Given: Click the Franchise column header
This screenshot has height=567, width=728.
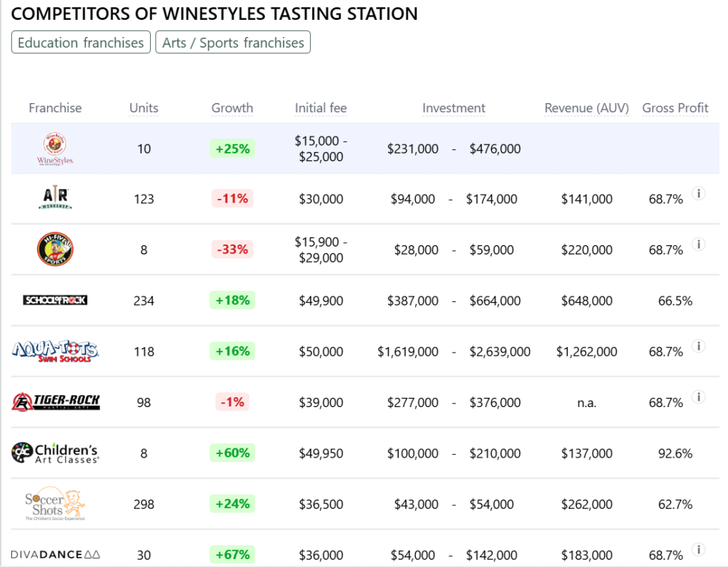Looking at the screenshot, I should click(55, 108).
